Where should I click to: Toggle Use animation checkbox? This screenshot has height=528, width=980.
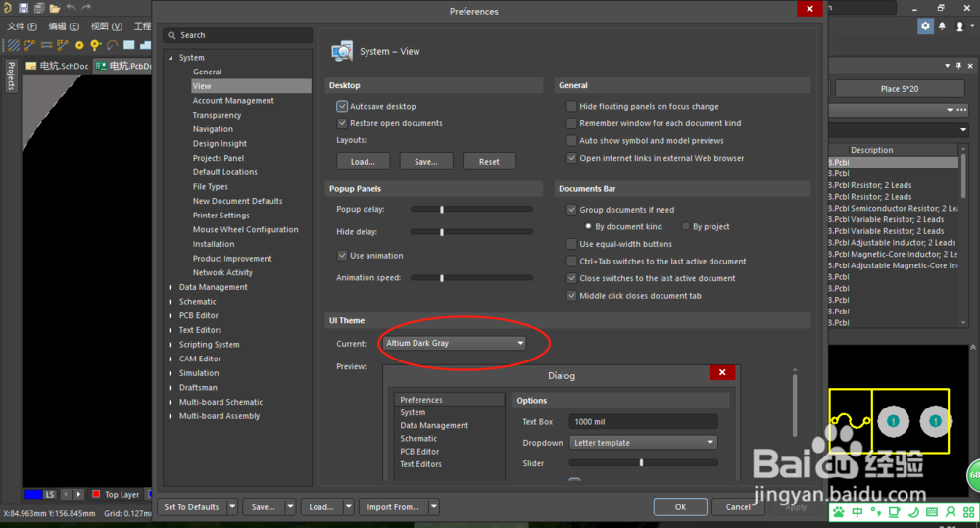342,255
